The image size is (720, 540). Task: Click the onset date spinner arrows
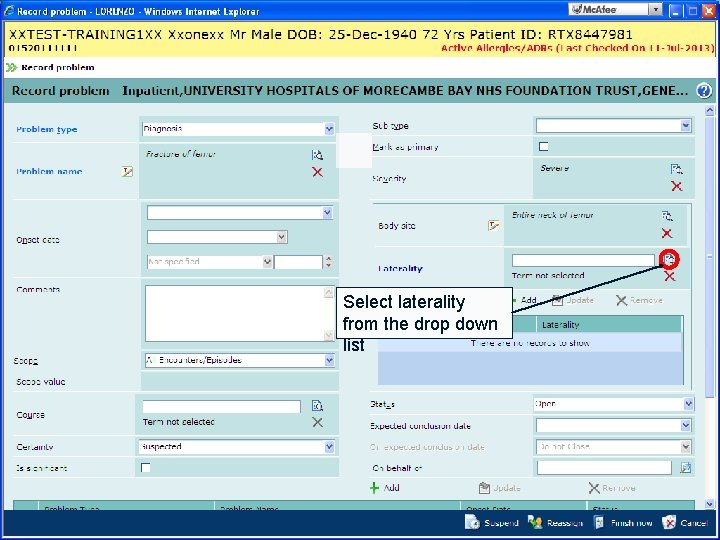328,262
